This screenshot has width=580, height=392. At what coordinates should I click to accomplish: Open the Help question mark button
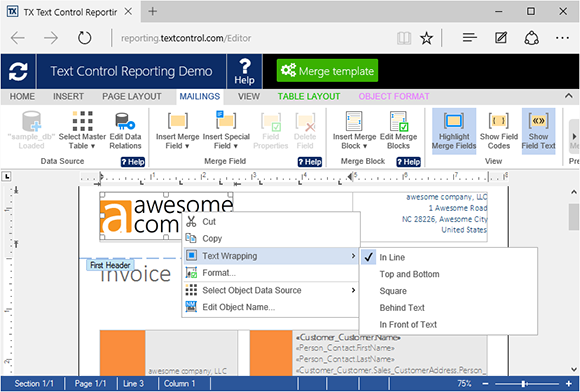(244, 71)
